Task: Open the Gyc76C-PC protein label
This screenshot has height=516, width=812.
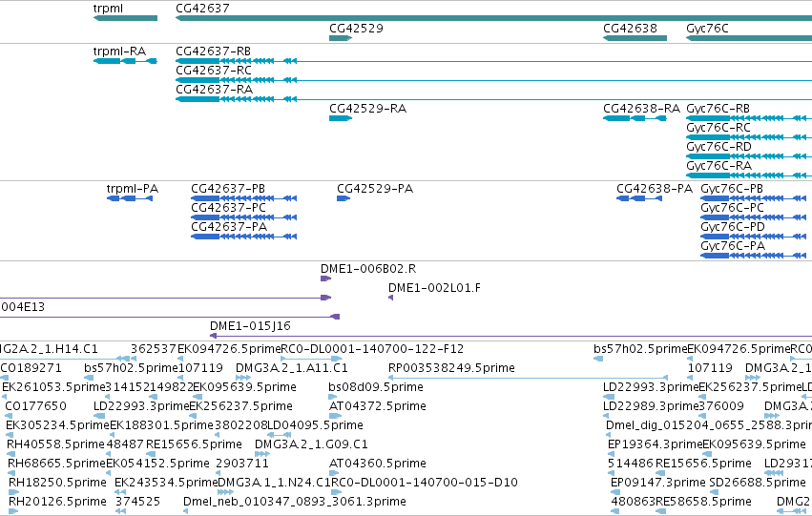Action: [732, 208]
